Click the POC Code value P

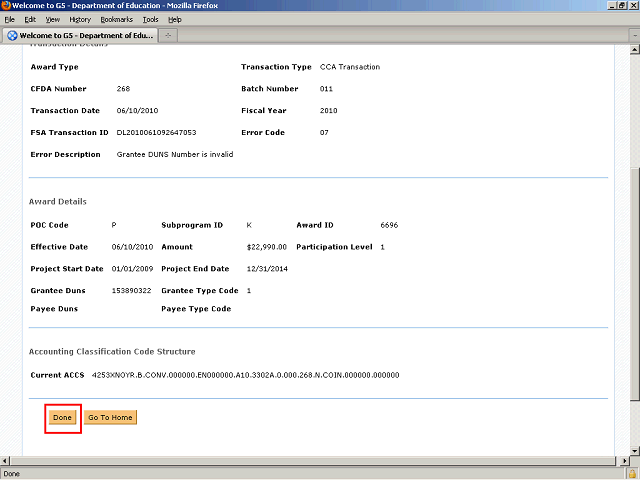click(114, 225)
